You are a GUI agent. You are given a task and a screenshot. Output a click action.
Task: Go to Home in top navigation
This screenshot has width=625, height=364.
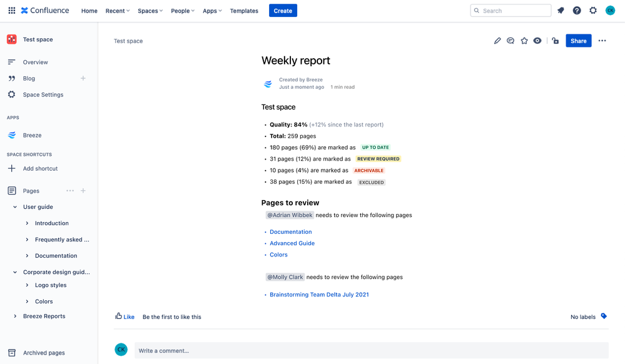[x=89, y=11]
